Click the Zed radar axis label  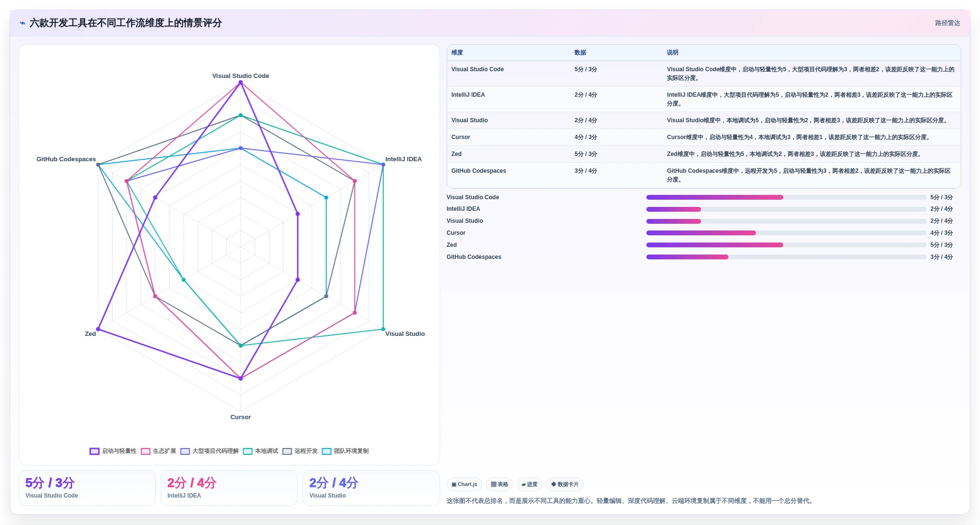click(x=90, y=334)
